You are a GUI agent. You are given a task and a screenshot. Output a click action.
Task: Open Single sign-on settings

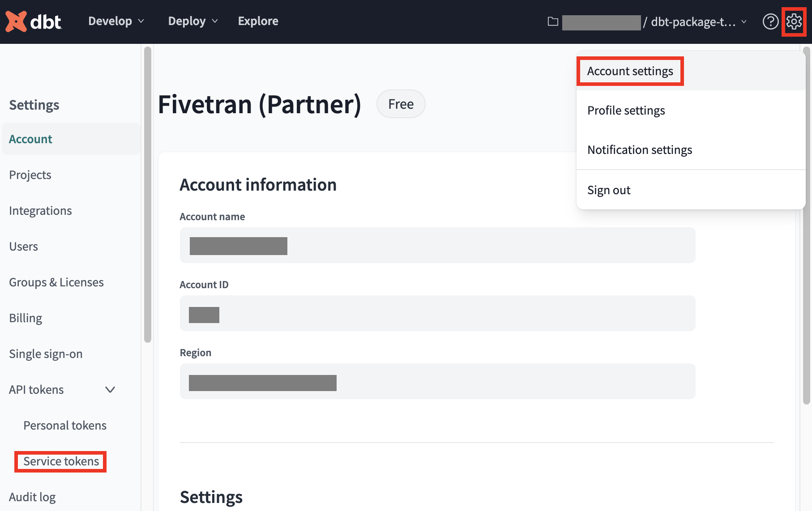coord(46,354)
